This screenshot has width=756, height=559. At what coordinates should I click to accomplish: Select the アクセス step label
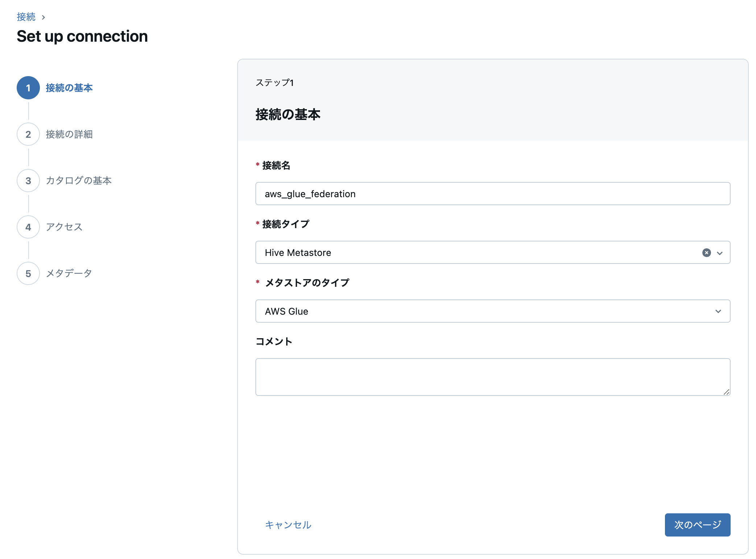(x=64, y=227)
